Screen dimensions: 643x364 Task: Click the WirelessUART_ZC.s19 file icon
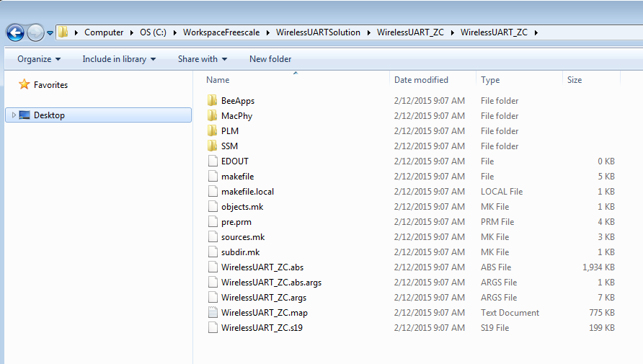coord(213,328)
